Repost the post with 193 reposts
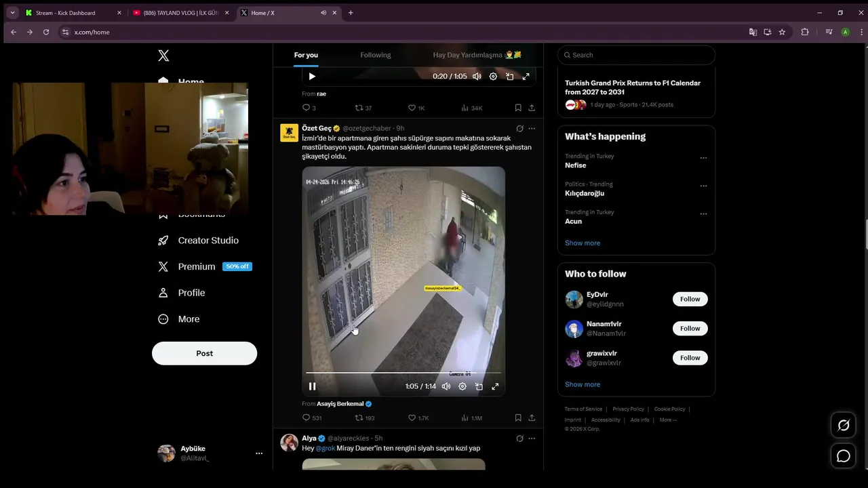 pos(365,418)
